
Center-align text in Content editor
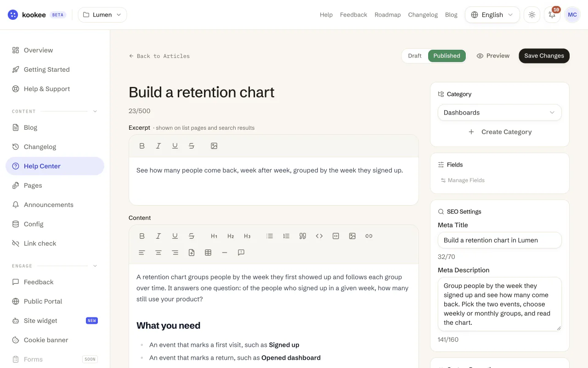click(x=158, y=253)
